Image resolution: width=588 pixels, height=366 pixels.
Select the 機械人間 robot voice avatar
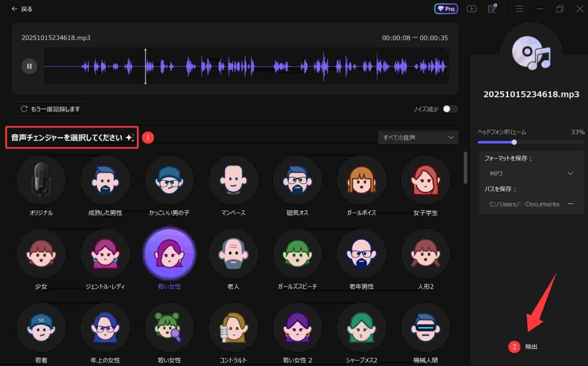425,327
